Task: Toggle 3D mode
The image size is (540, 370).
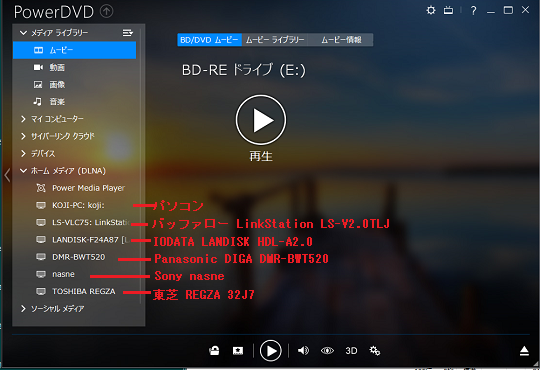Action: click(x=351, y=351)
